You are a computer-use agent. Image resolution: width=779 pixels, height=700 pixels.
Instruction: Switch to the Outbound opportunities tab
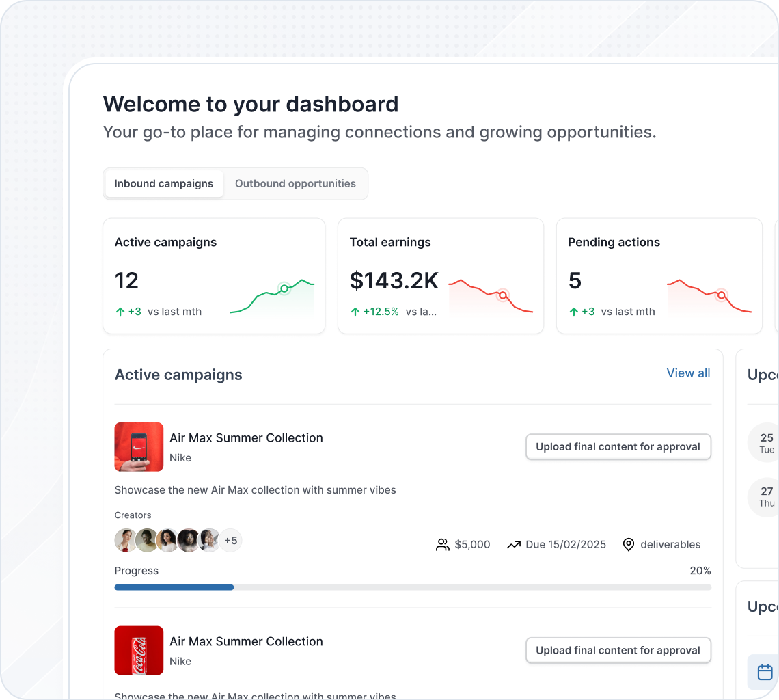pyautogui.click(x=295, y=183)
